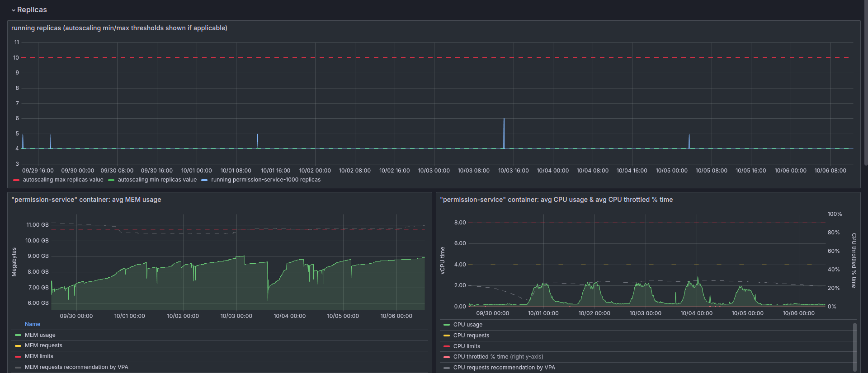The width and height of the screenshot is (868, 373).
Task: Collapse the Replicas row chevron
Action: (14, 10)
